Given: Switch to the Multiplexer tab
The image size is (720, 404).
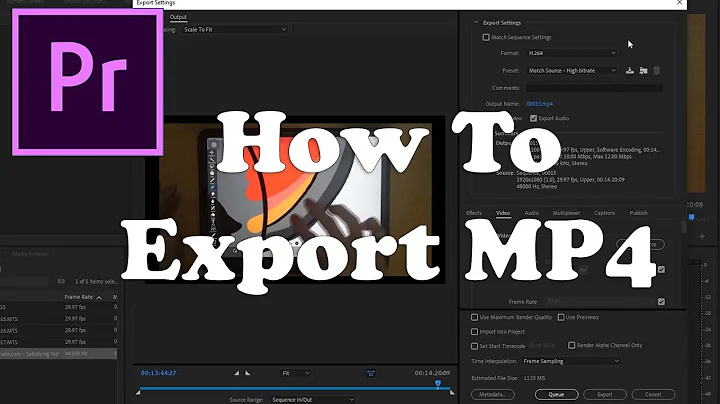Looking at the screenshot, I should (x=566, y=213).
